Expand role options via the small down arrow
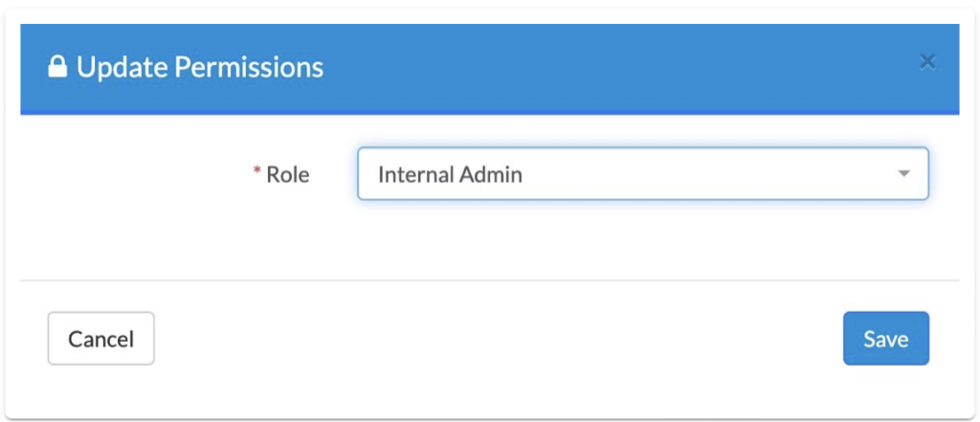The image size is (980, 422). (x=903, y=174)
